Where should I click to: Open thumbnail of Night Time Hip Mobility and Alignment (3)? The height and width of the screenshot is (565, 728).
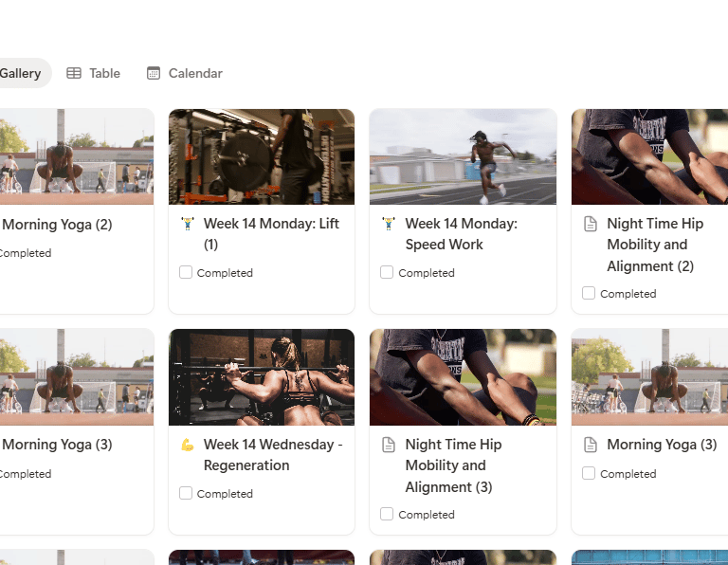pos(463,377)
